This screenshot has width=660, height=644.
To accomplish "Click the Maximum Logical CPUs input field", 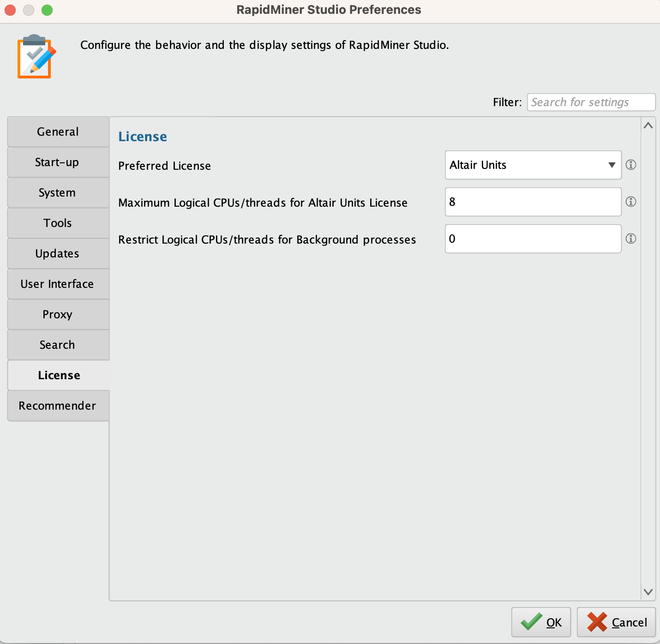I will [533, 202].
